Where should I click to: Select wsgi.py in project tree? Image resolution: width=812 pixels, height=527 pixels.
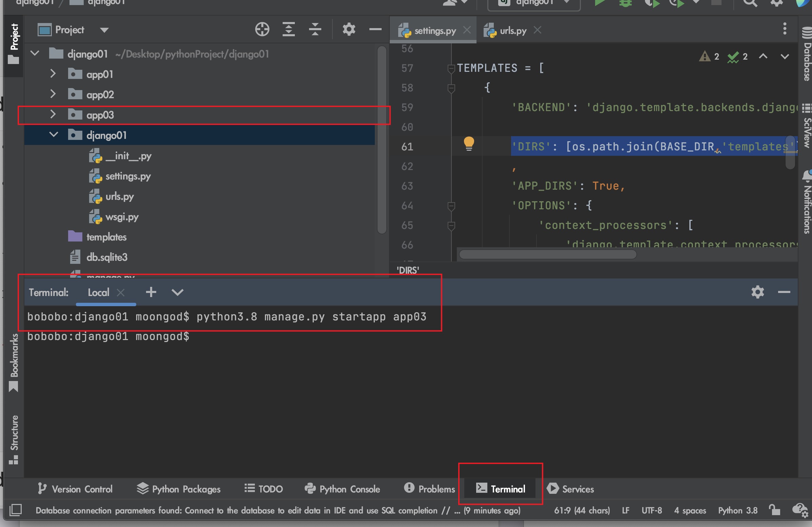tap(114, 217)
